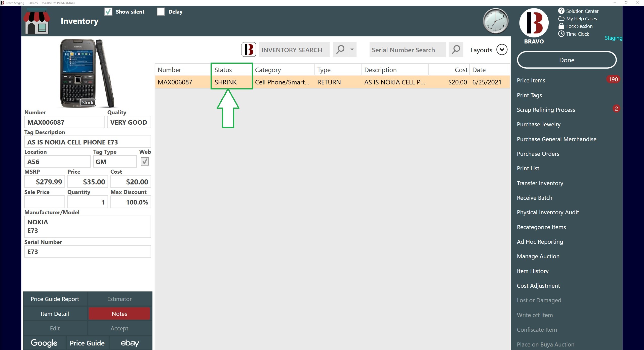The width and height of the screenshot is (644, 350).
Task: Click the Location field A56
Action: click(57, 162)
